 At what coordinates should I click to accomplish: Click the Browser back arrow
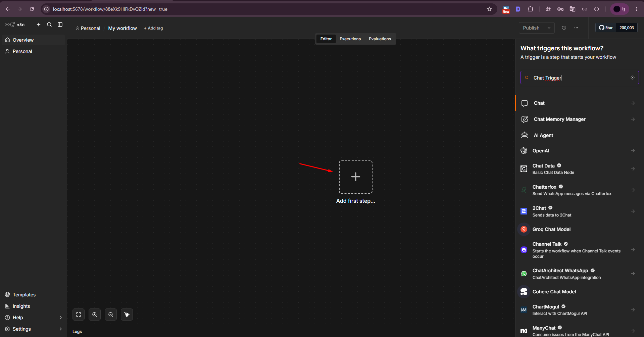click(8, 9)
